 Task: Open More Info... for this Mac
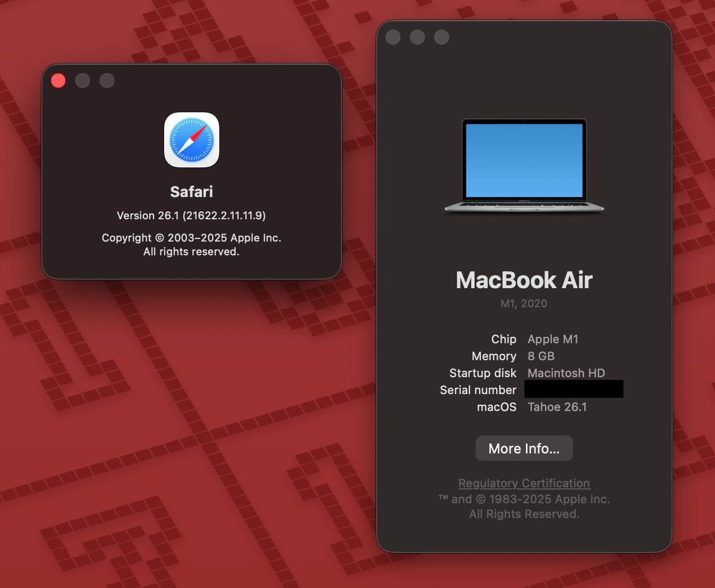pyautogui.click(x=524, y=449)
